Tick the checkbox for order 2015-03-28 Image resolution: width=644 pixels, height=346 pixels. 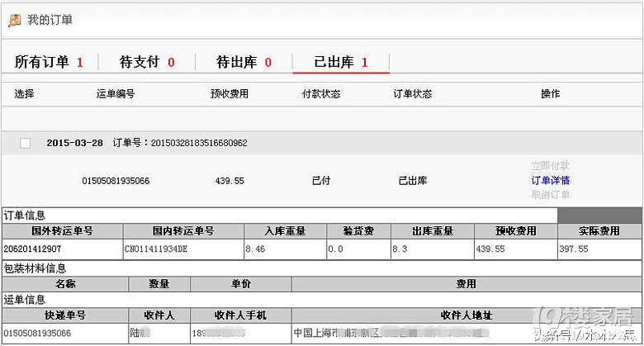[26, 143]
